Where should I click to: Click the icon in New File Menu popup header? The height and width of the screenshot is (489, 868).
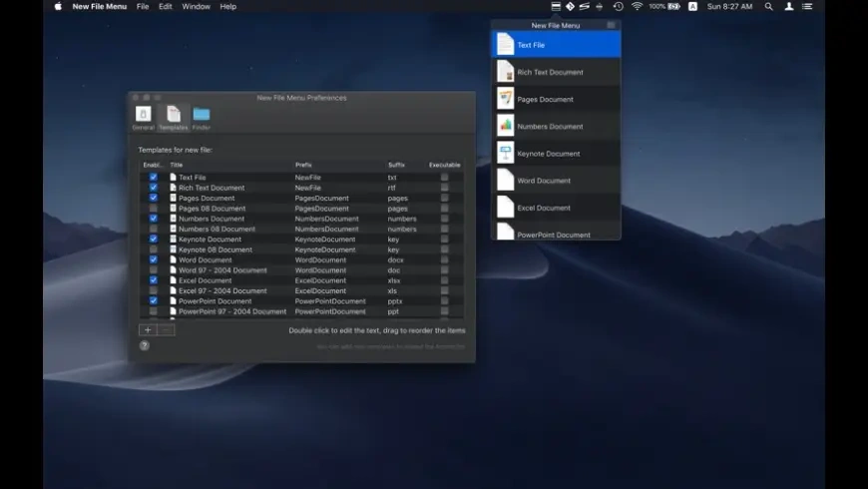point(611,25)
